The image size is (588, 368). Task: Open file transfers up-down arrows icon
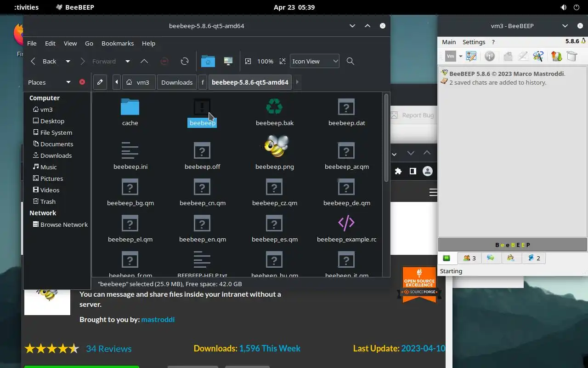click(557, 56)
